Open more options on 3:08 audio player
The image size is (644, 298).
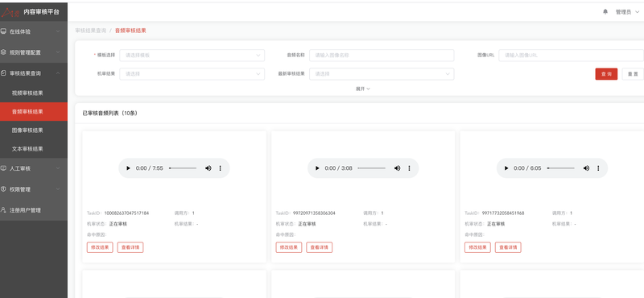(409, 168)
